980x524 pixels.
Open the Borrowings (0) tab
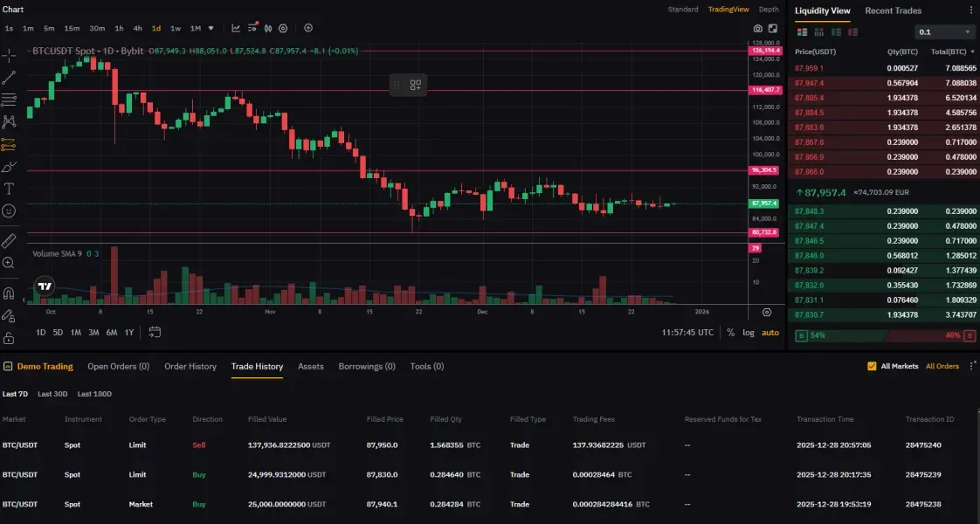coord(367,367)
